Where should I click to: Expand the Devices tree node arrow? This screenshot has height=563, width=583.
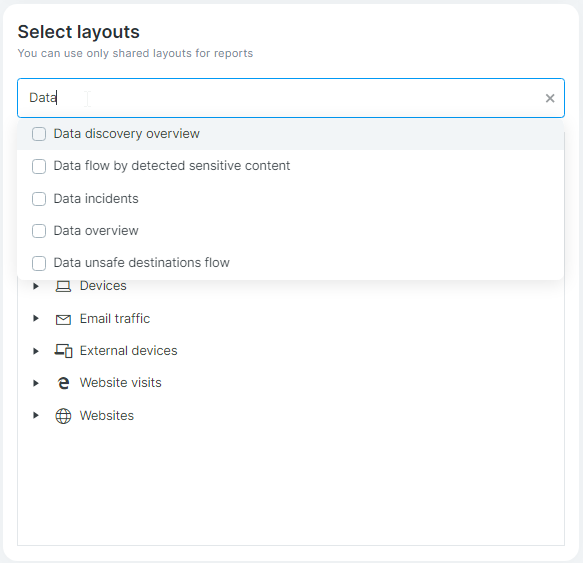click(36, 286)
